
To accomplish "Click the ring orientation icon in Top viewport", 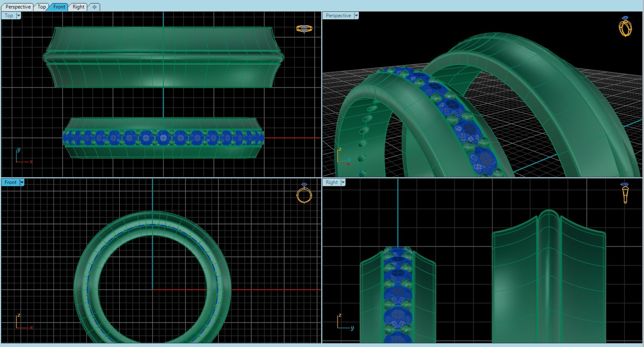I will click(304, 29).
